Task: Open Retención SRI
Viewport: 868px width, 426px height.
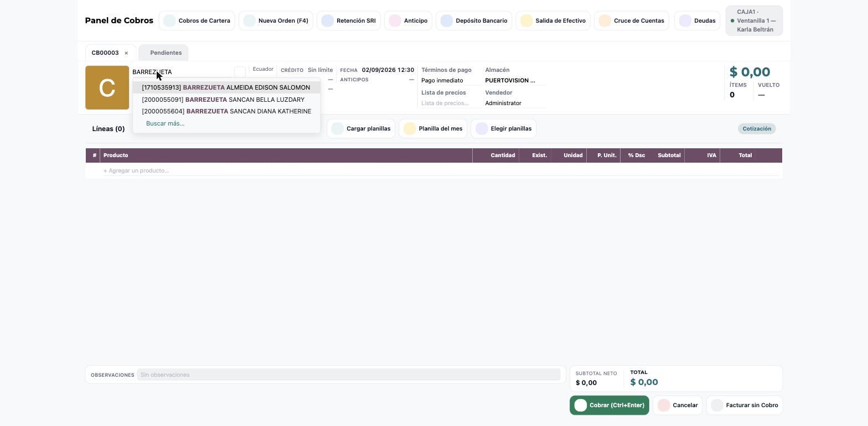Action: [x=348, y=20]
